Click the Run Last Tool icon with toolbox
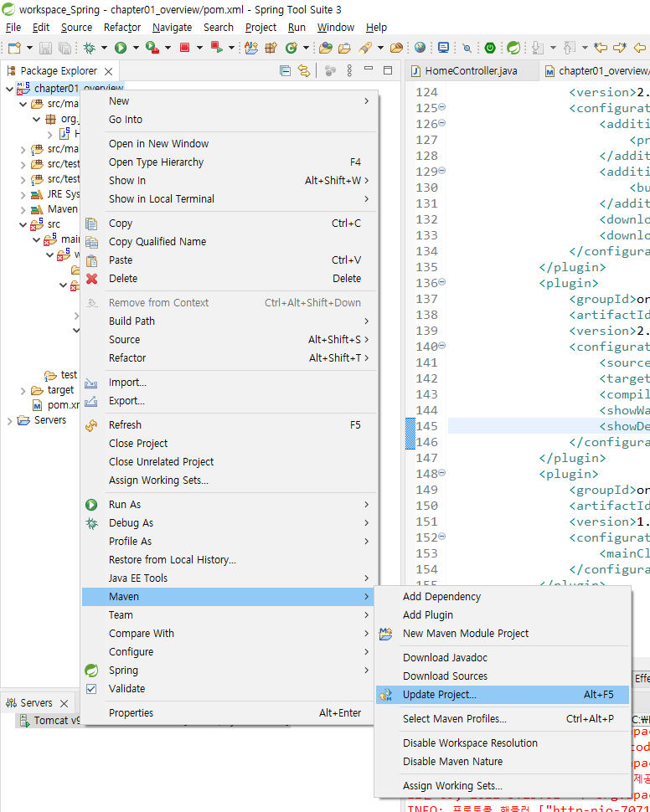The width and height of the screenshot is (650, 812). coord(152,48)
